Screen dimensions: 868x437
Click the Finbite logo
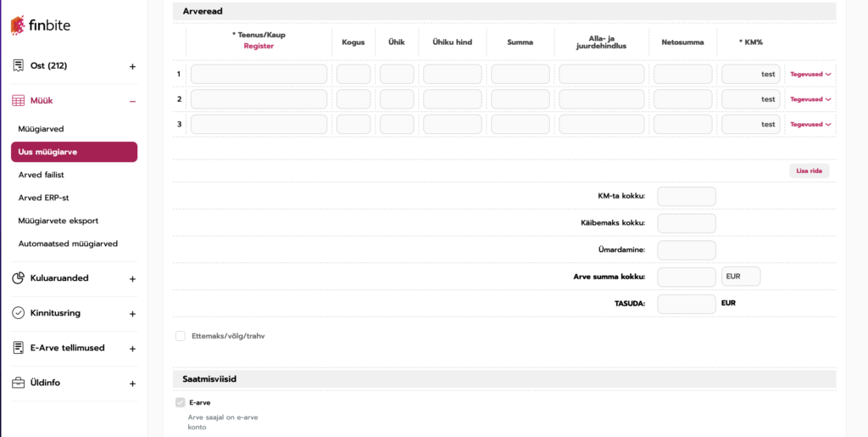tap(41, 25)
